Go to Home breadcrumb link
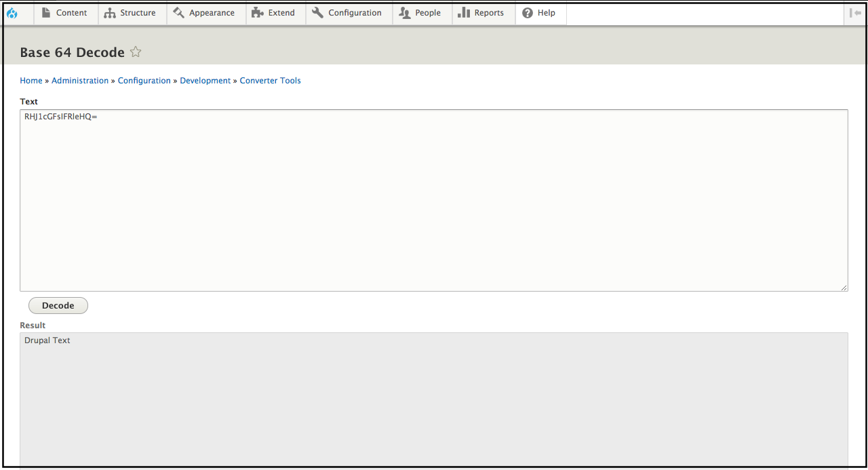The width and height of the screenshot is (868, 470). 31,81
